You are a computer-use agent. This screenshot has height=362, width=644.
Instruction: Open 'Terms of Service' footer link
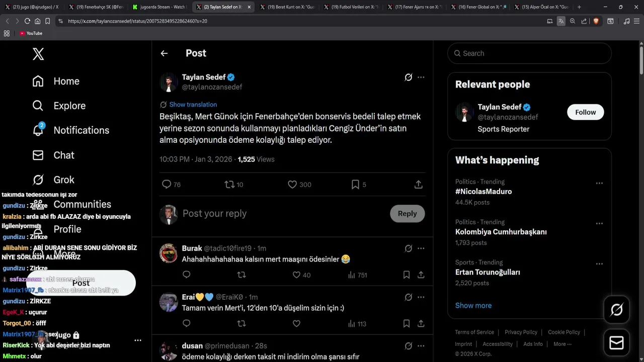(474, 332)
